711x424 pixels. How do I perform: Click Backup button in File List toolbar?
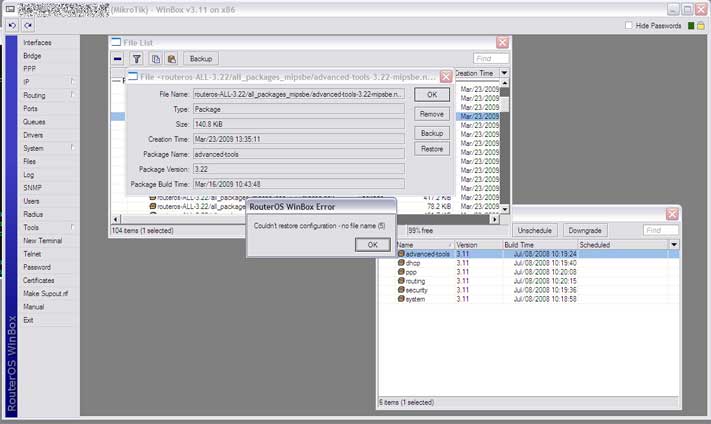tap(201, 59)
